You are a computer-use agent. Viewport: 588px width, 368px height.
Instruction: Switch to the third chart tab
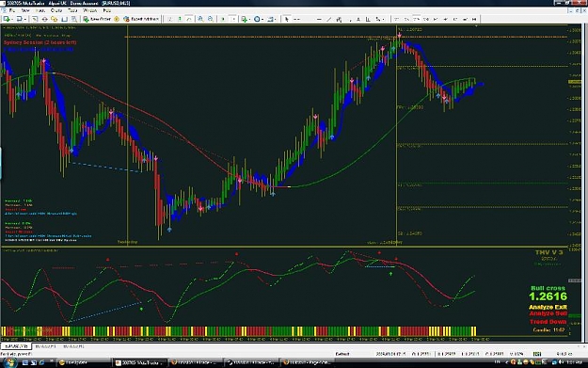click(73, 346)
